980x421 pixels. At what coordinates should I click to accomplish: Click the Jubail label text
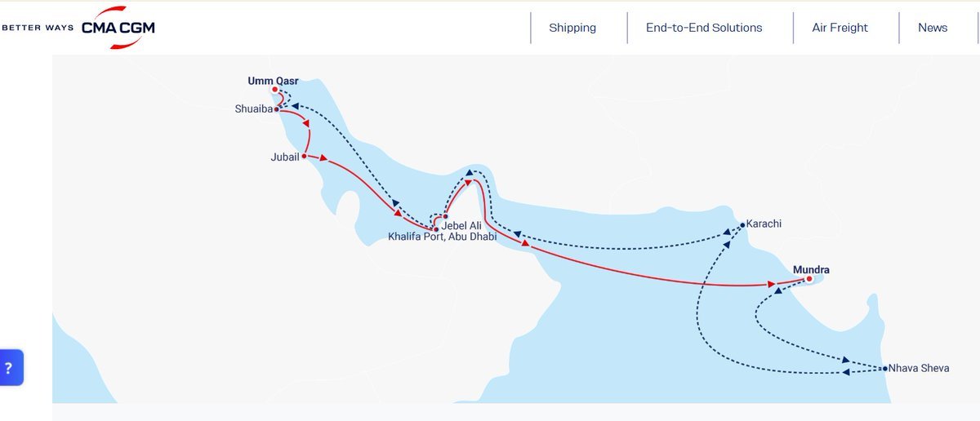click(284, 156)
